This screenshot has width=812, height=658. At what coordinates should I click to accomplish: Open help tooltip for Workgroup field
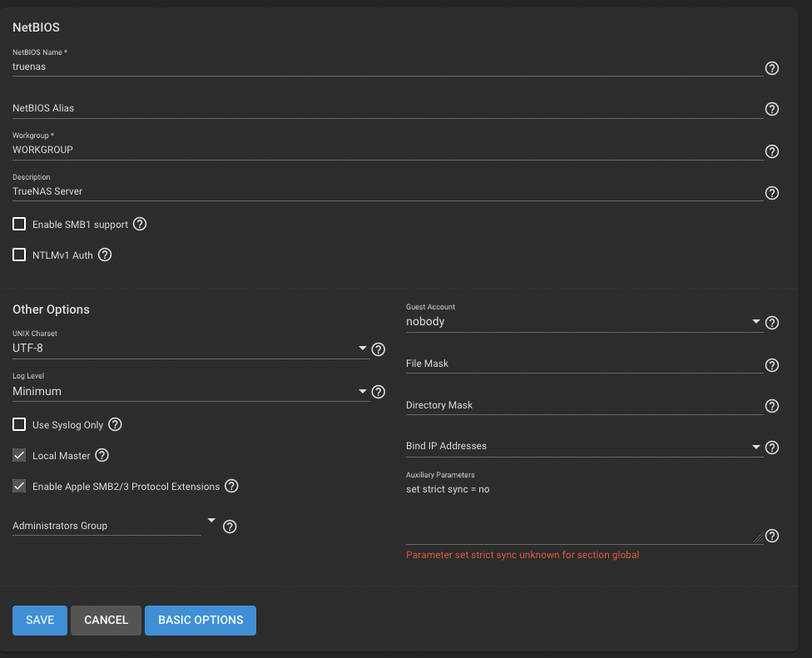[x=771, y=151]
